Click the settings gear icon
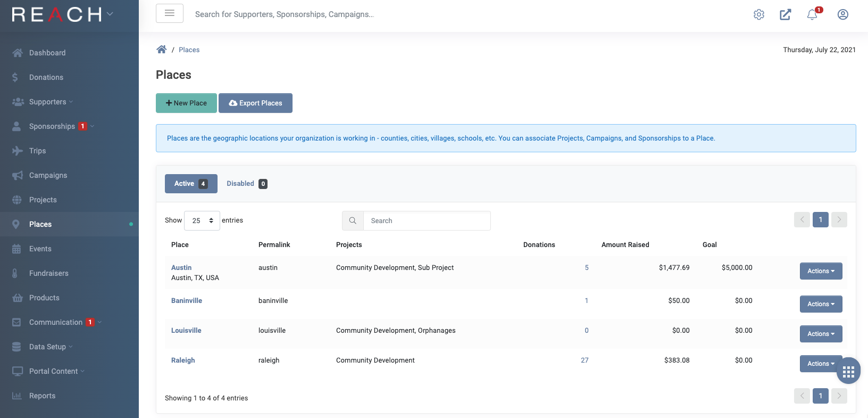Viewport: 868px width, 418px height. (759, 14)
